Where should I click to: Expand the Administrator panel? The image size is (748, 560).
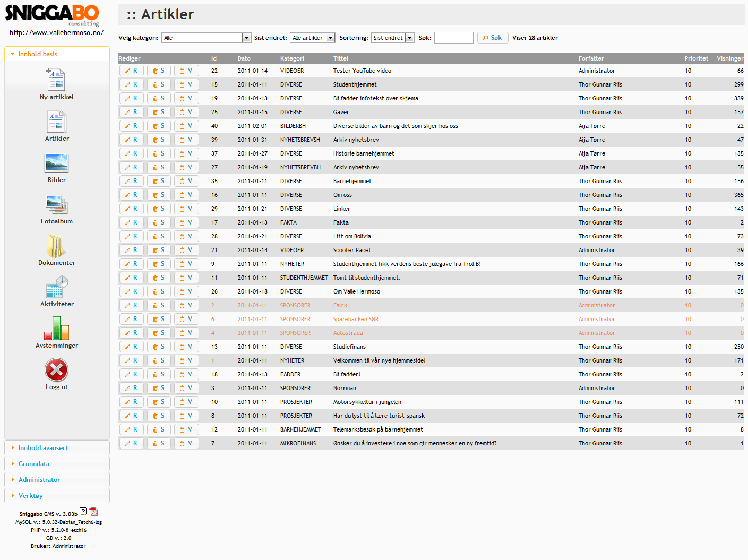pos(57,480)
